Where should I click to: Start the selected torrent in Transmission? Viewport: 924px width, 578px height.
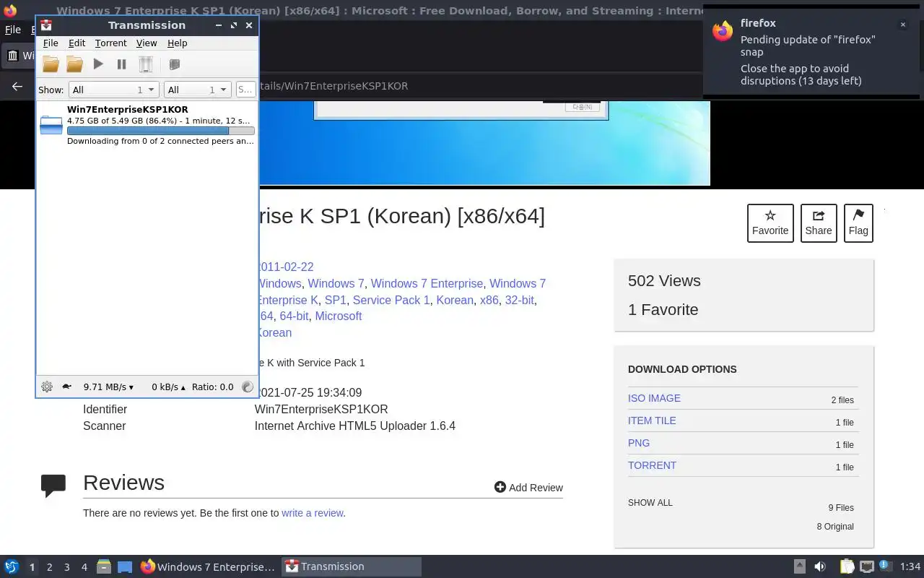point(98,64)
